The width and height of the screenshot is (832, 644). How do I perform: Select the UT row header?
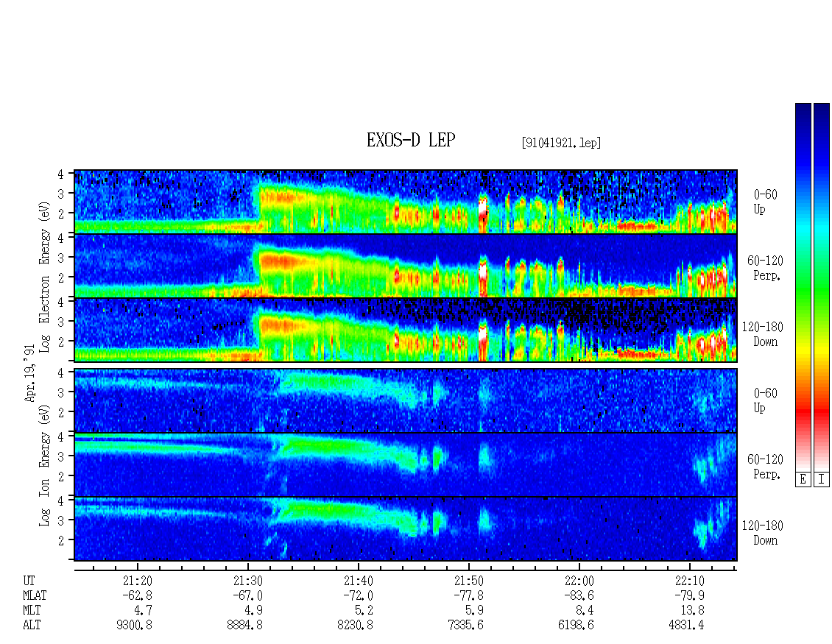tap(29, 581)
